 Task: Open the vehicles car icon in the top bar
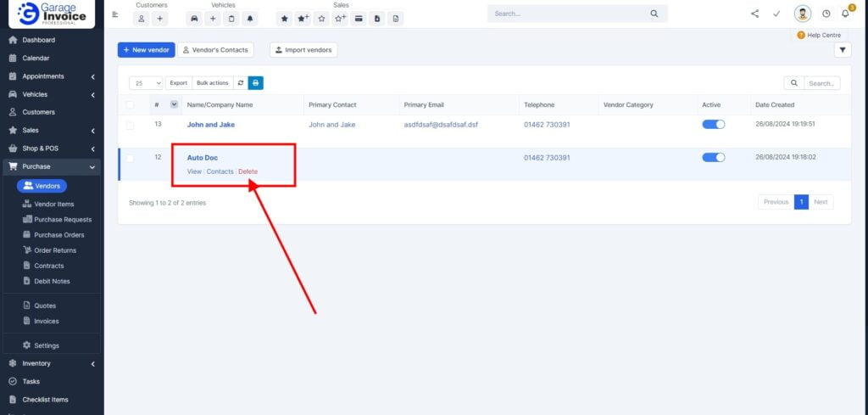[194, 19]
